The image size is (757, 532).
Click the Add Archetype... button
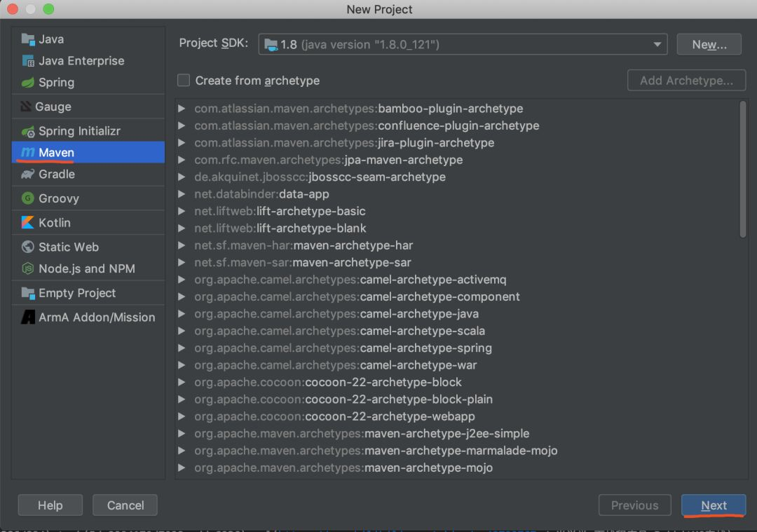coord(686,80)
